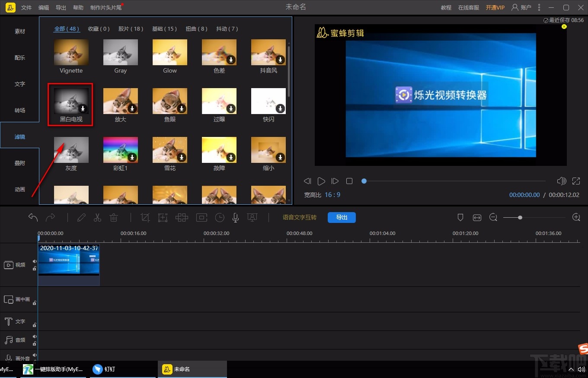Screen dimensions: 588x378
Task: Open the 账户 account menu
Action: (x=521, y=7)
